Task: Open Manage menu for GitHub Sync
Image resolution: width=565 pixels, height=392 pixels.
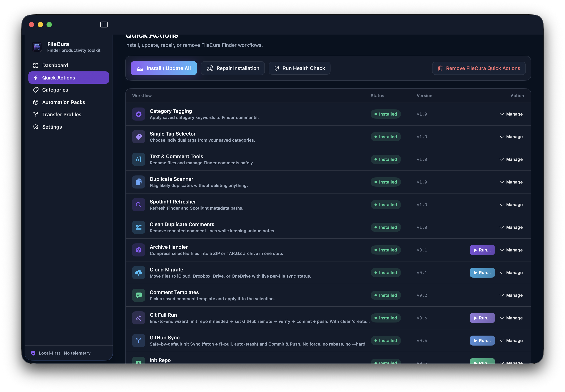Action: pos(511,341)
